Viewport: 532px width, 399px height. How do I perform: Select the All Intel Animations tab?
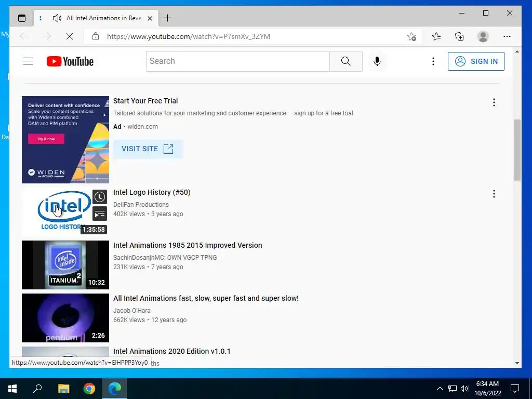coord(96,18)
